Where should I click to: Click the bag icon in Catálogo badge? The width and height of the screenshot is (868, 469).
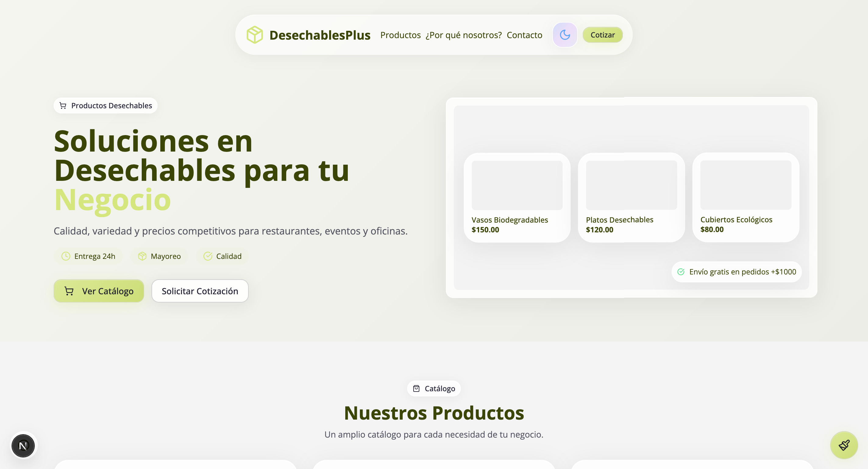(x=416, y=388)
